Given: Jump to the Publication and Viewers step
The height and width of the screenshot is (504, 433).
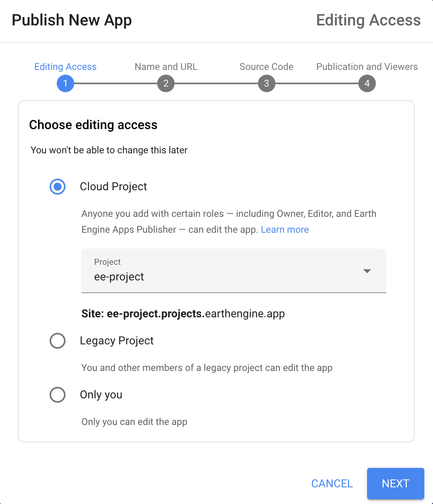Looking at the screenshot, I should (x=367, y=67).
